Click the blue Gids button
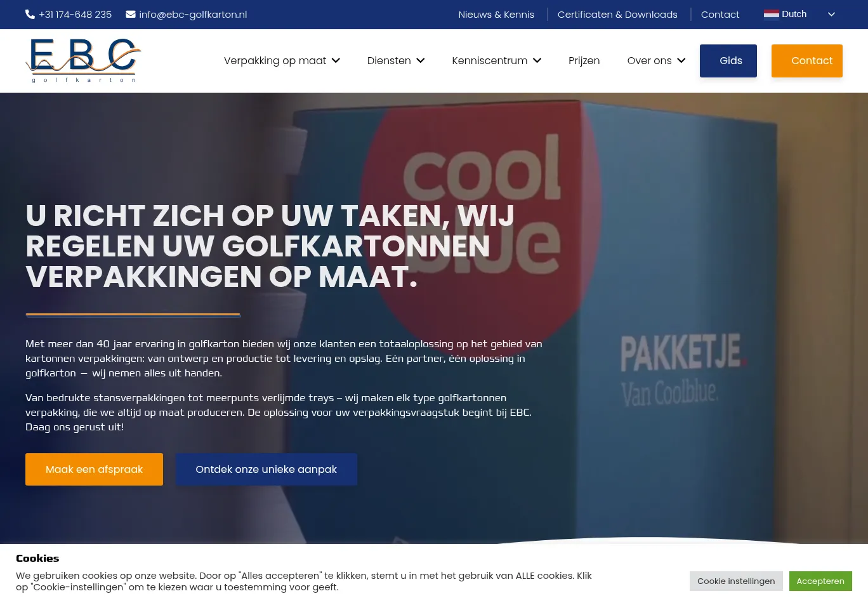Viewport: 868px width, 603px height. pyautogui.click(x=728, y=61)
